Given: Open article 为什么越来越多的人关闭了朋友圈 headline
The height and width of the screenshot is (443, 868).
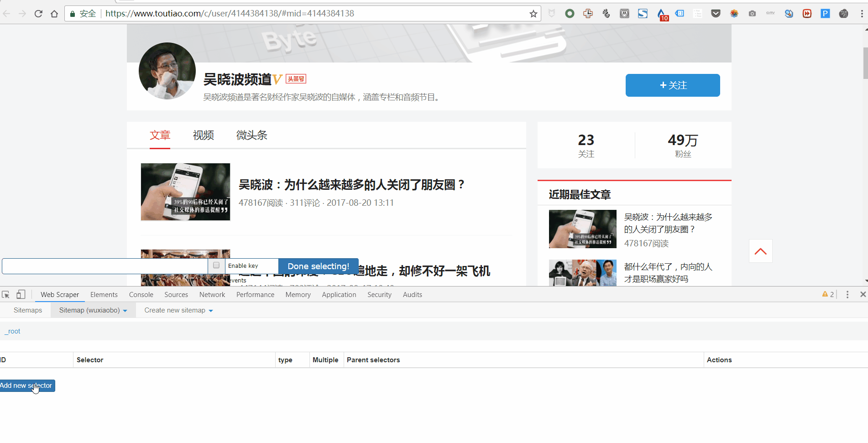Looking at the screenshot, I should pos(351,185).
